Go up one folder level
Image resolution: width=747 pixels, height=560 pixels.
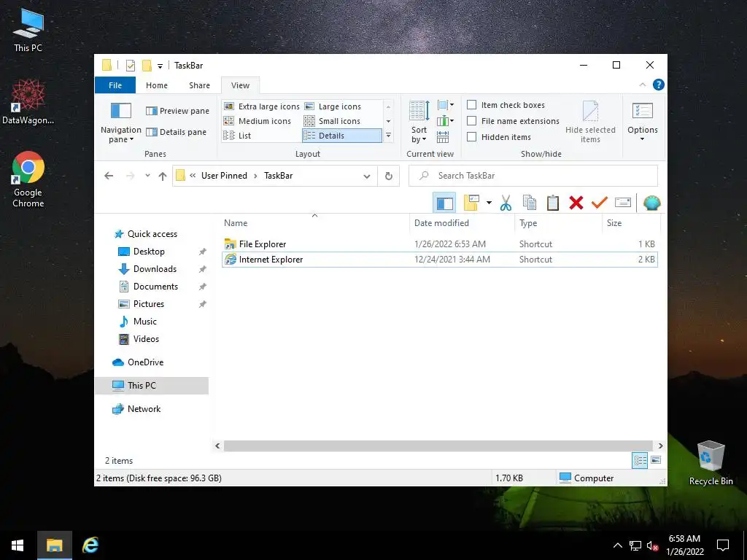pos(163,176)
